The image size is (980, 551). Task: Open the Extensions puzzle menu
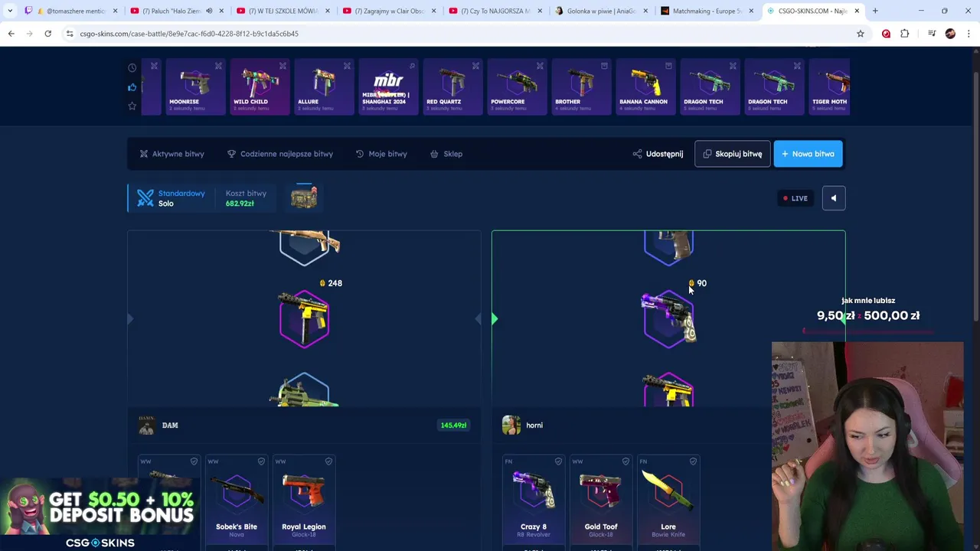[905, 34]
